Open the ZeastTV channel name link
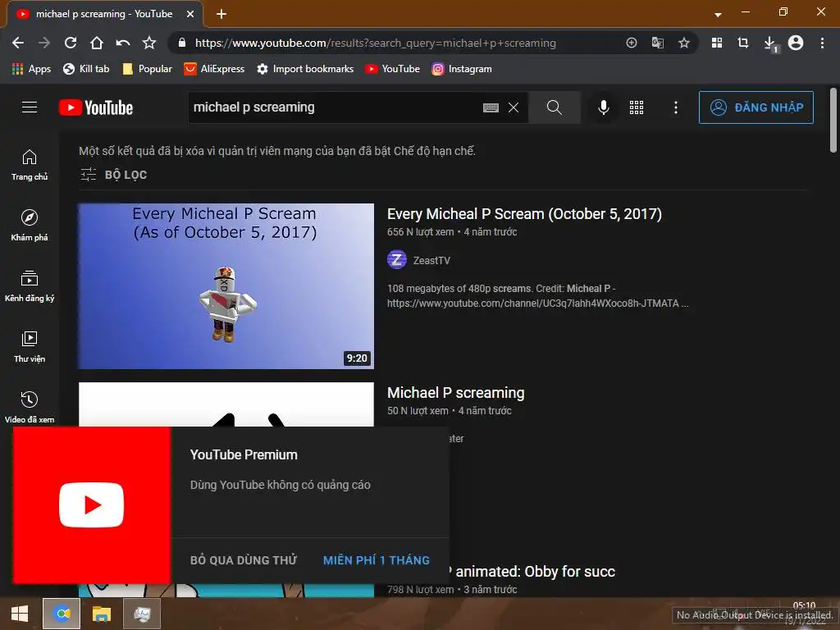 tap(431, 260)
